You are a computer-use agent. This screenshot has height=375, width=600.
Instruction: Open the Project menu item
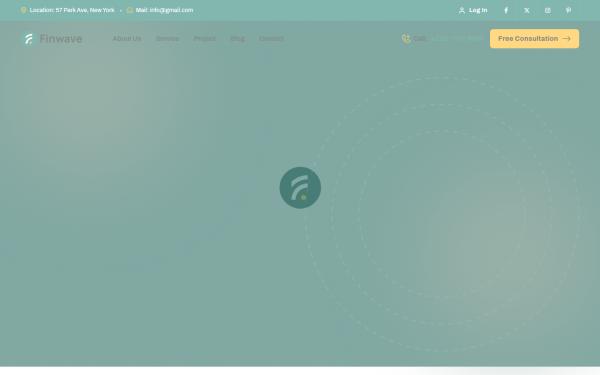205,39
